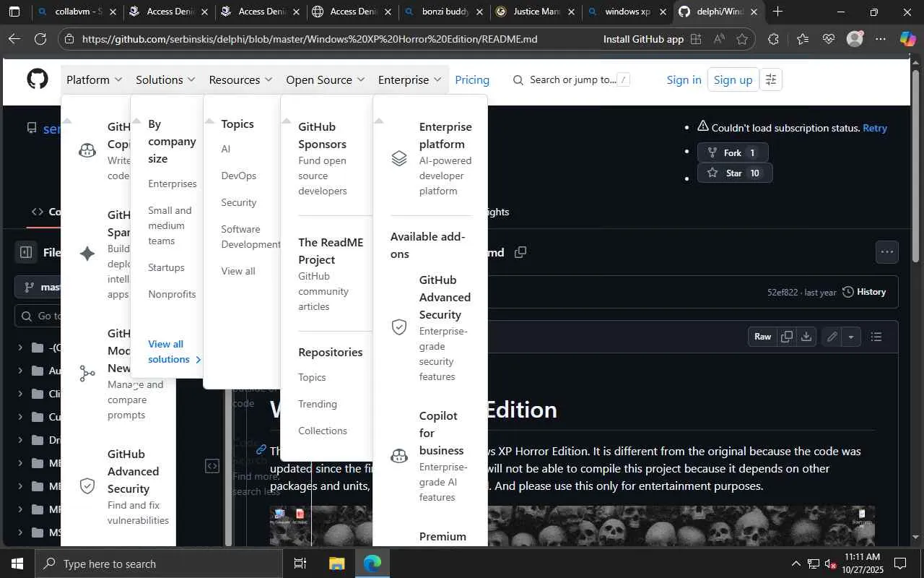Image resolution: width=924 pixels, height=578 pixels.
Task: Open commit 52ef822 link
Action: coord(783,292)
